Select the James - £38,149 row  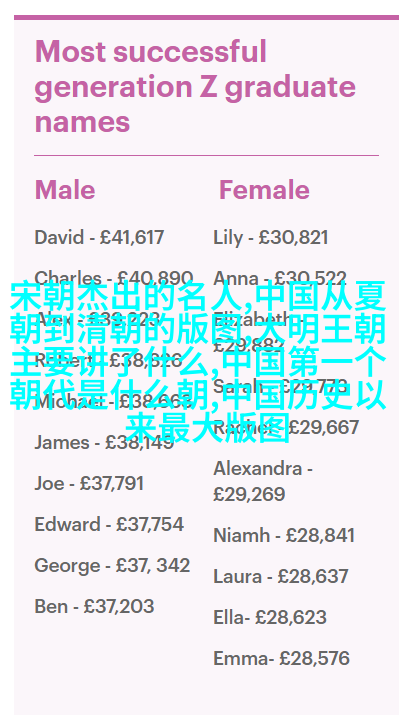(x=104, y=442)
